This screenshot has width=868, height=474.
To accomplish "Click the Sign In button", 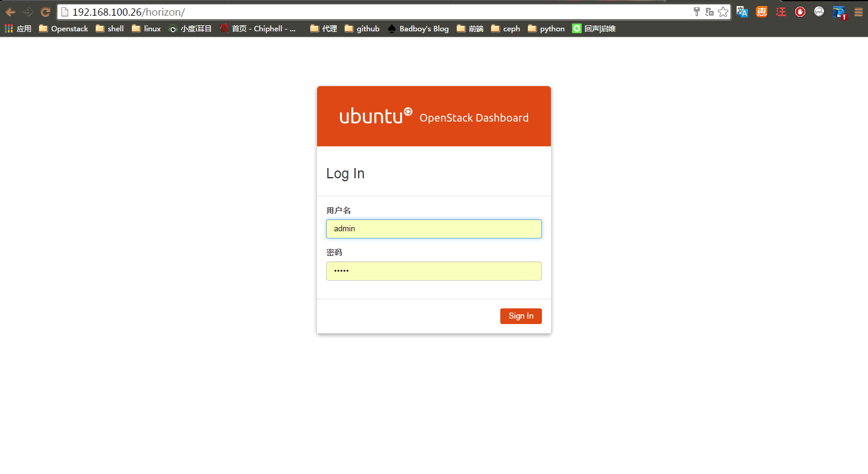I will tap(521, 316).
